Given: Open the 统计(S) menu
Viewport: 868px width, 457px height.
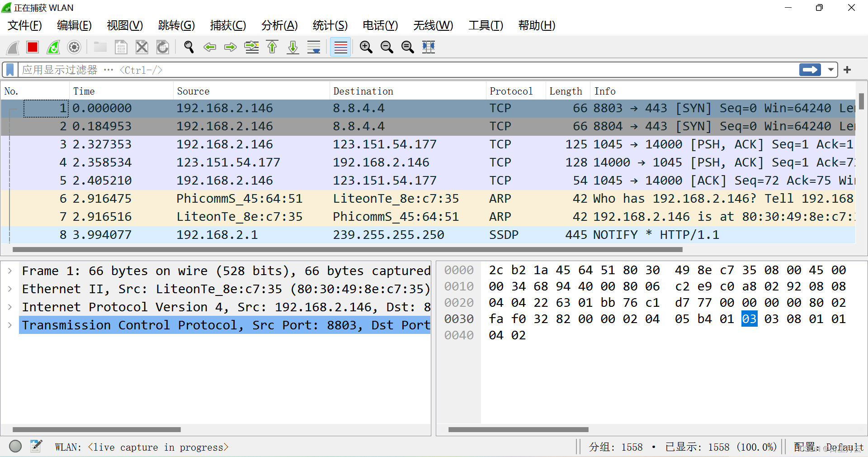Looking at the screenshot, I should pyautogui.click(x=330, y=25).
